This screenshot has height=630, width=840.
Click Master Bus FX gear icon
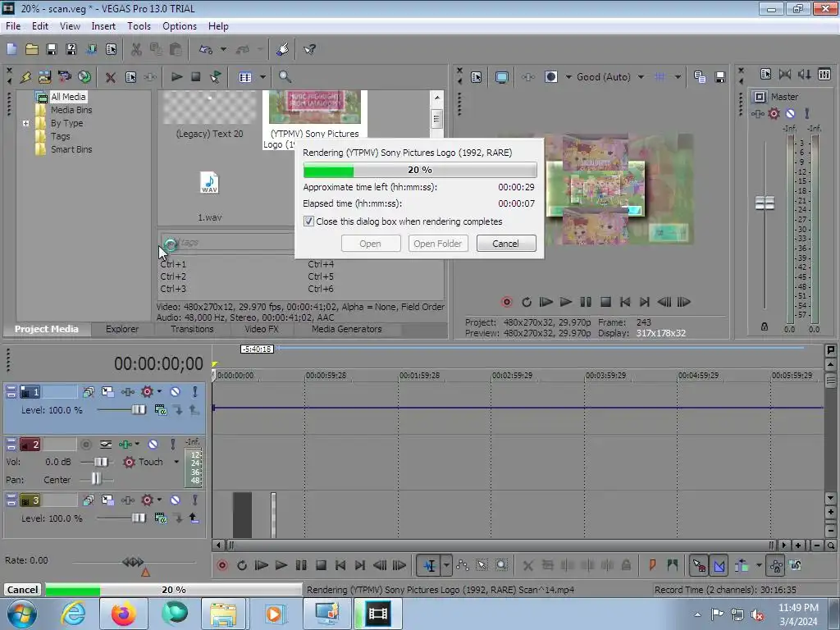pyautogui.click(x=774, y=113)
